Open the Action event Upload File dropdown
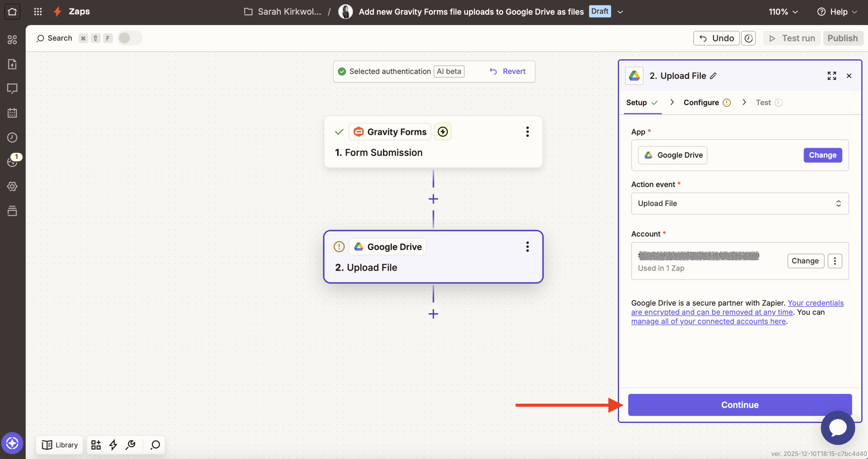 coord(739,203)
